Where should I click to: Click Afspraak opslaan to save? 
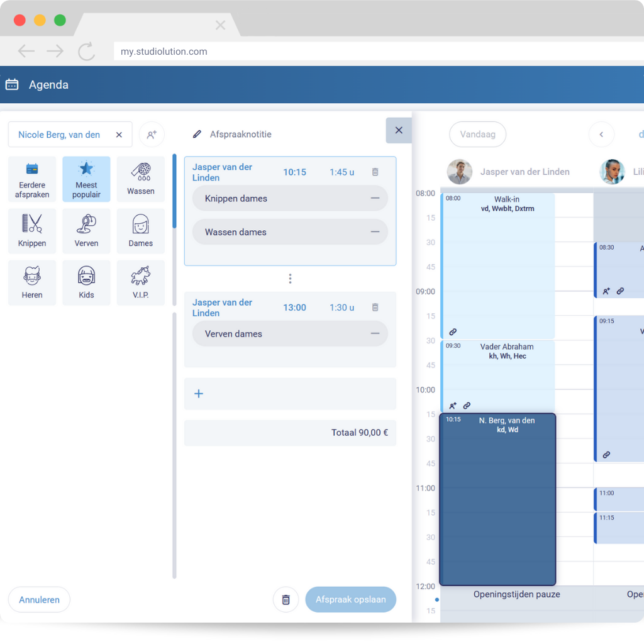351,599
